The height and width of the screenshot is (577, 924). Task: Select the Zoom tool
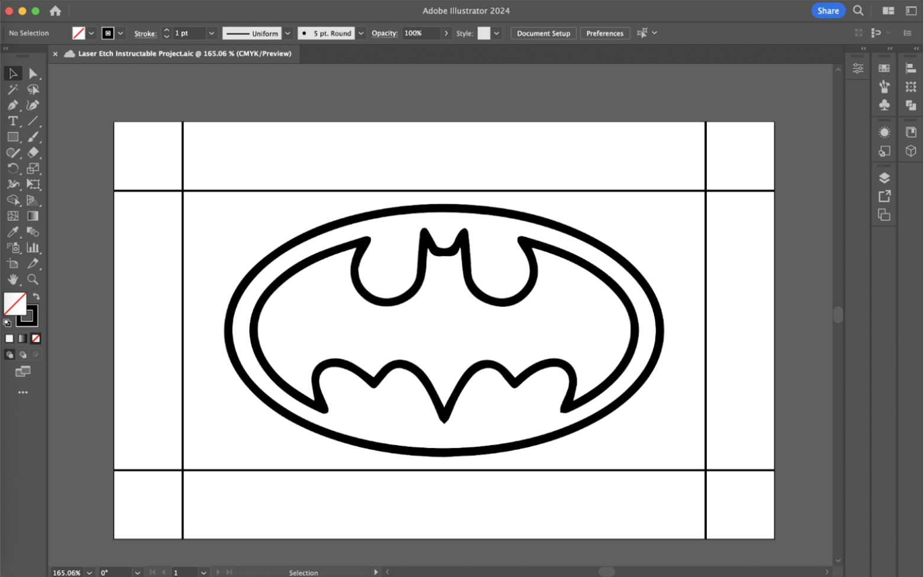(33, 280)
